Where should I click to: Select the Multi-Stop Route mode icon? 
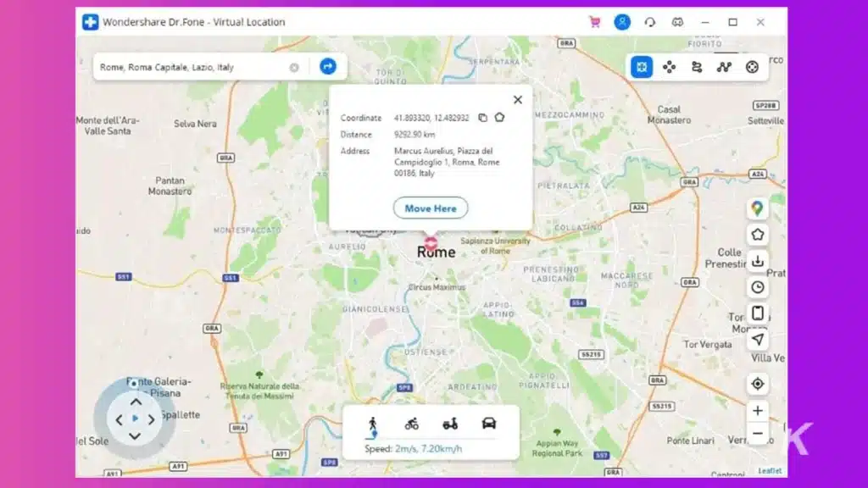[x=724, y=67]
